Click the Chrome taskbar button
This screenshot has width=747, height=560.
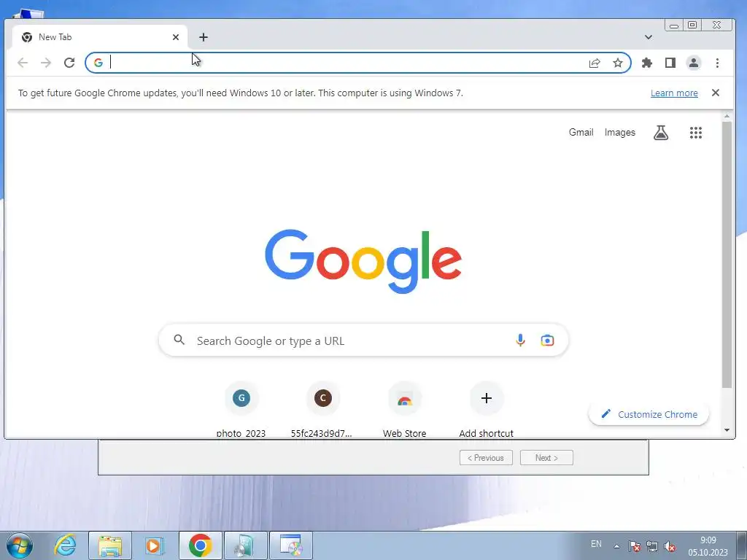[200, 545]
